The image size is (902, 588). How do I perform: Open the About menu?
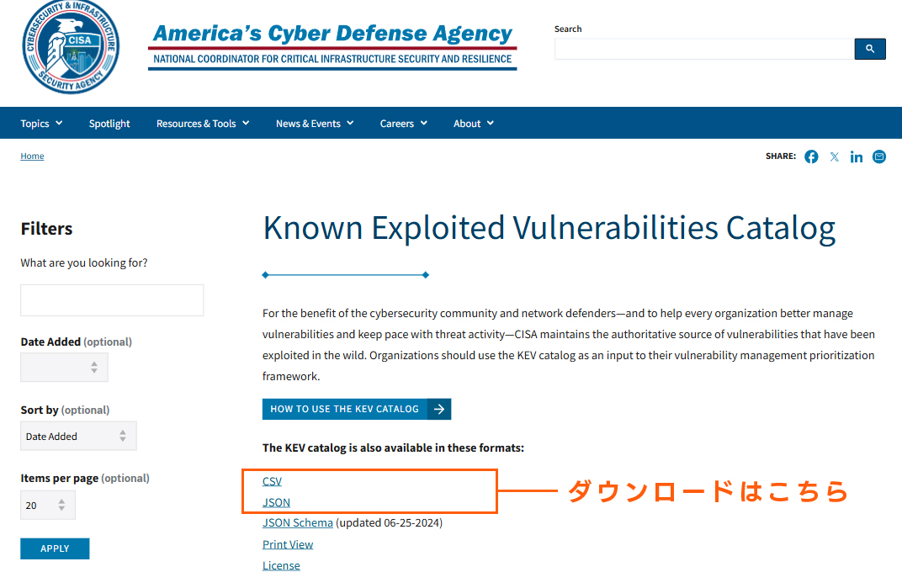pyautogui.click(x=473, y=124)
